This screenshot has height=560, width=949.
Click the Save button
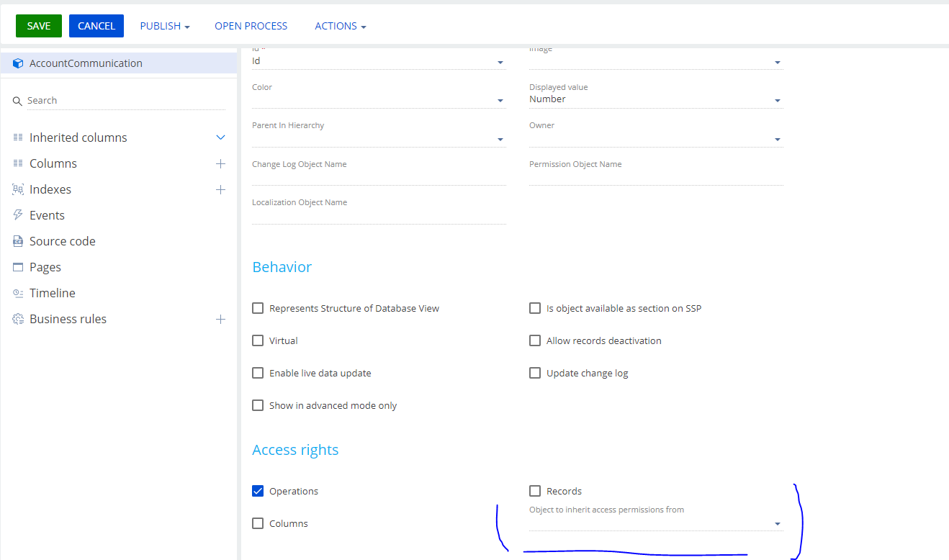(x=38, y=25)
